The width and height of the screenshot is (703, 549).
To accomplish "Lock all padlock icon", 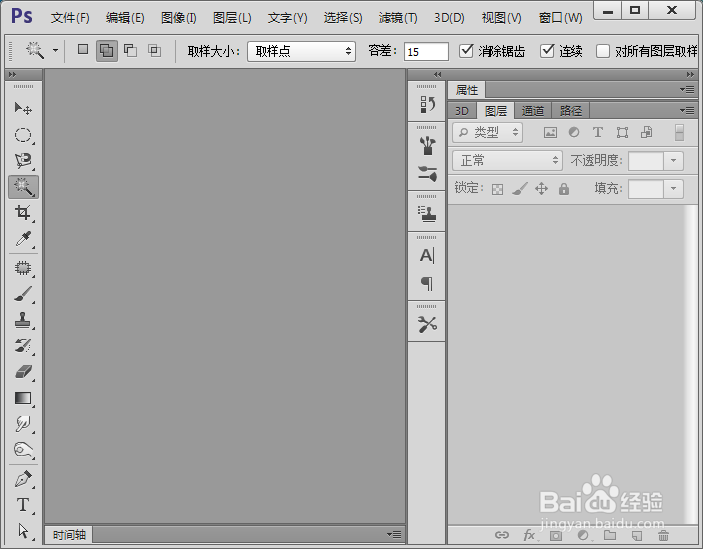I will click(564, 189).
